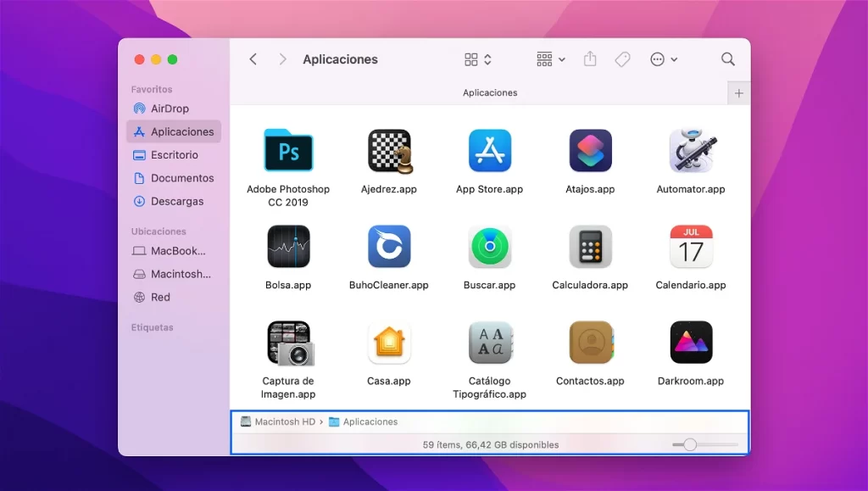Open the group-by grid dropdown
The width and height of the screenshot is (868, 491).
pyautogui.click(x=551, y=59)
